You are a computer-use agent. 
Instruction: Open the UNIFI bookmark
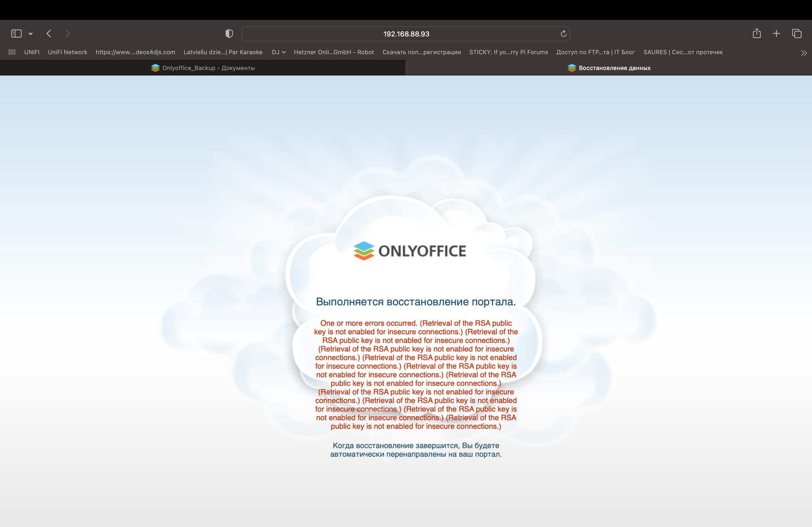tap(32, 52)
